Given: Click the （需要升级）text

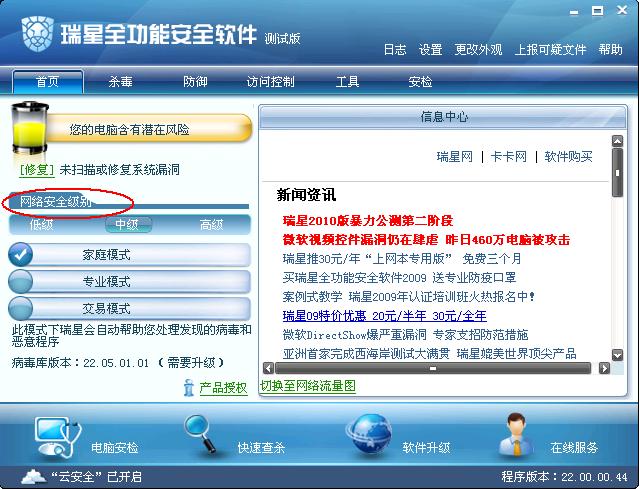Looking at the screenshot, I should click(x=191, y=363).
